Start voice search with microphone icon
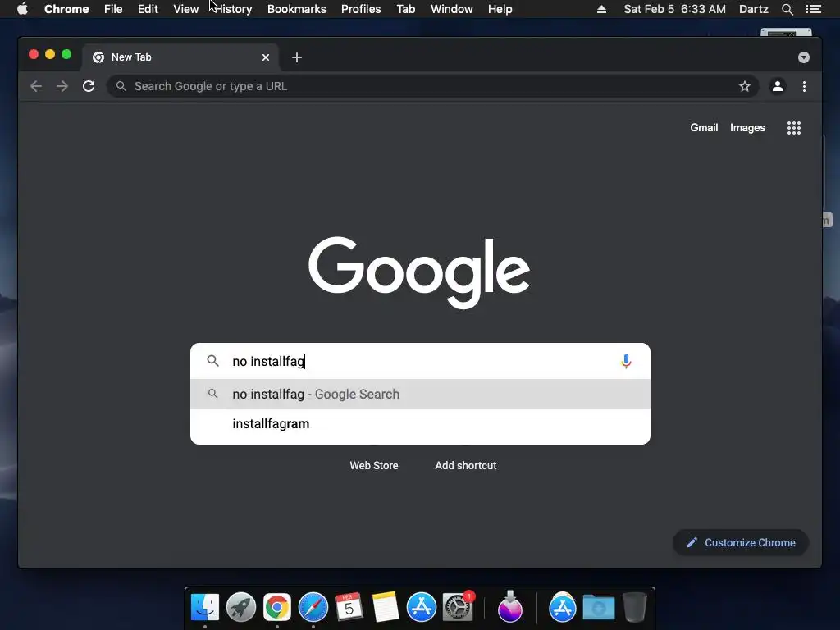Image resolution: width=840 pixels, height=630 pixels. 626,362
